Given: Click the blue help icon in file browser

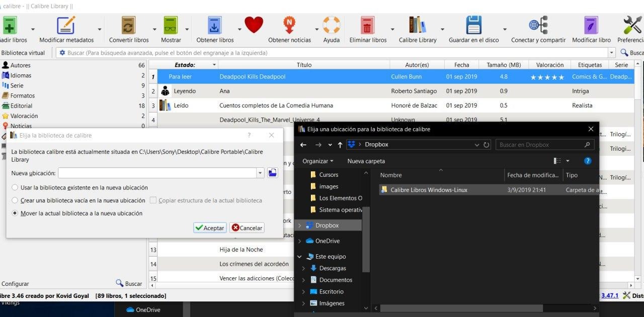Looking at the screenshot, I should [587, 161].
